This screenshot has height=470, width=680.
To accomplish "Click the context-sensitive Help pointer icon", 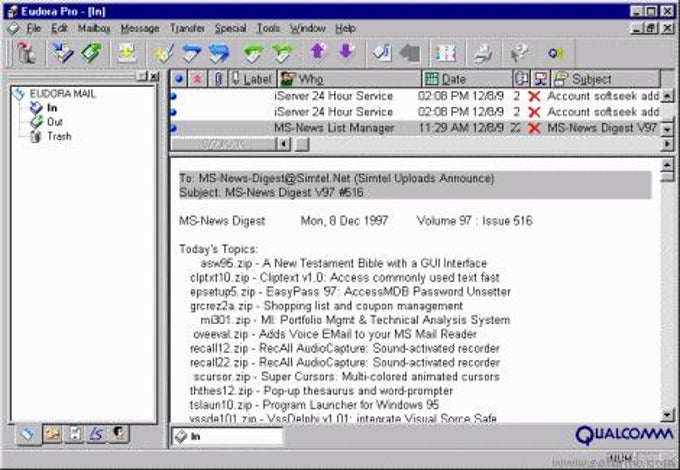I will (520, 53).
